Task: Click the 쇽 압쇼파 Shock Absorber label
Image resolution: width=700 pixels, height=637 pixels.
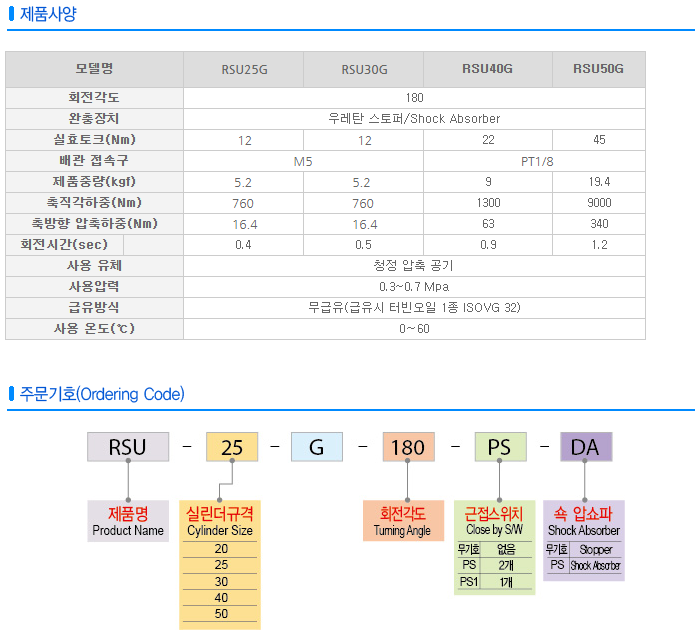Action: (583, 521)
